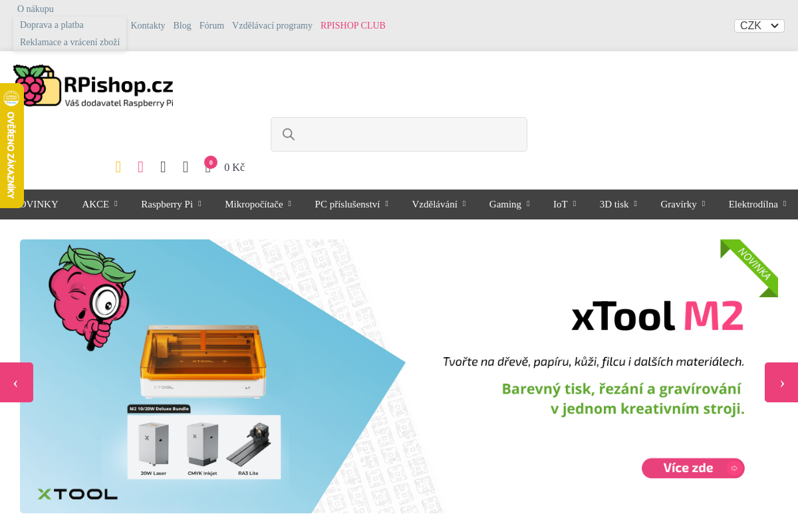Image resolution: width=798 pixels, height=532 pixels.
Task: Expand the PC příslušenství menu arrow
Action: point(386,204)
